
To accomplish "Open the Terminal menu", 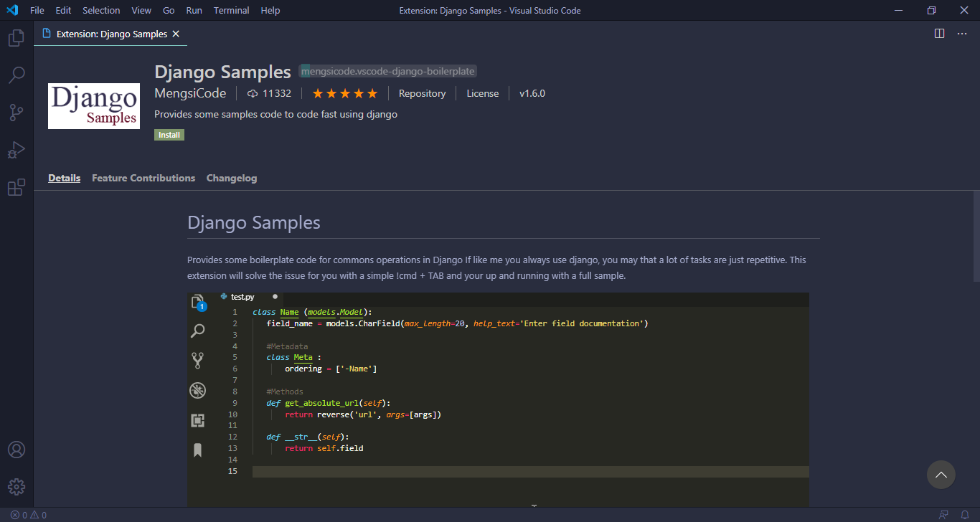I will pyautogui.click(x=230, y=10).
